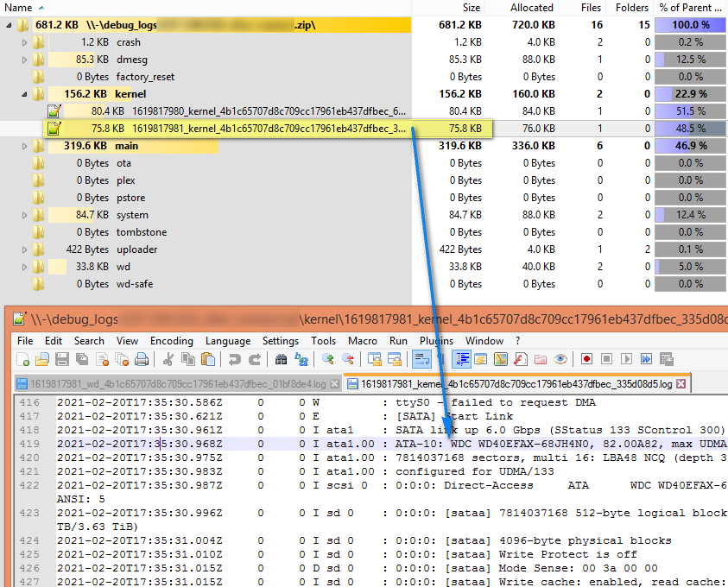The width and height of the screenshot is (728, 587).
Task: Close the 1619817981_kernel log tab
Action: [681, 384]
